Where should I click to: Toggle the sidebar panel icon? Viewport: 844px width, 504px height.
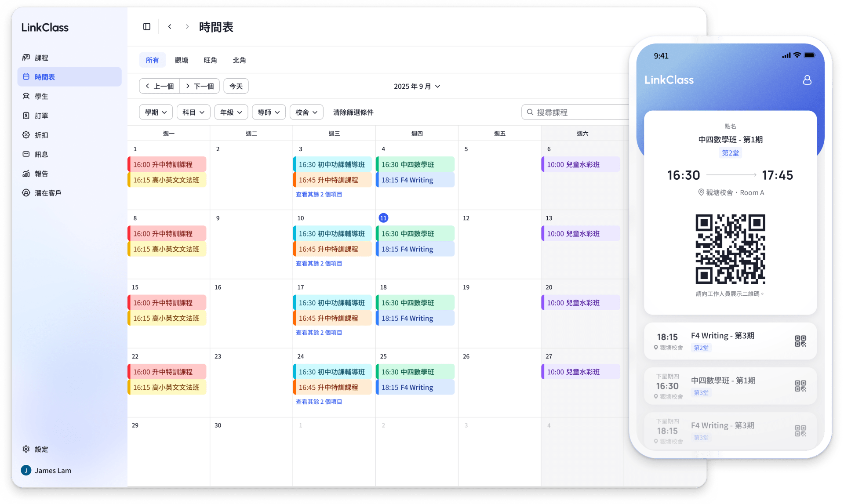(147, 27)
